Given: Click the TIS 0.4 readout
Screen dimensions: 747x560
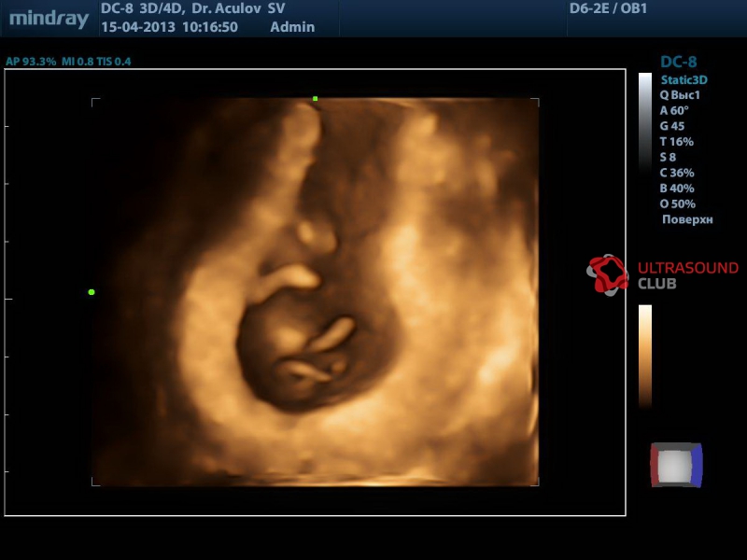Looking at the screenshot, I should point(113,62).
